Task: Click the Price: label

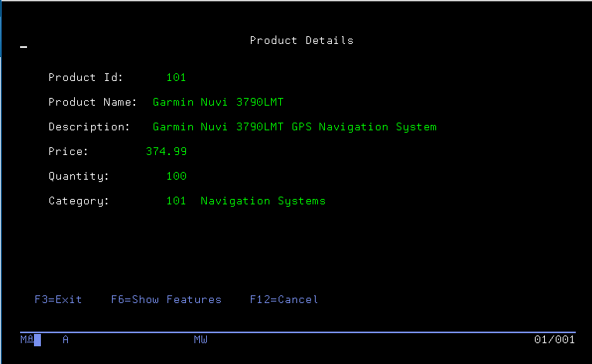Action: pyautogui.click(x=69, y=152)
